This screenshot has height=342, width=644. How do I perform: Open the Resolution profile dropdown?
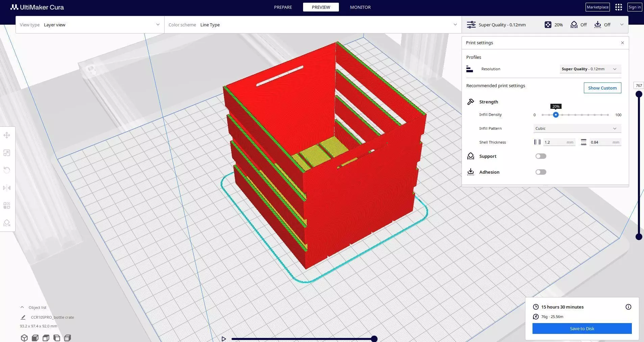[590, 69]
